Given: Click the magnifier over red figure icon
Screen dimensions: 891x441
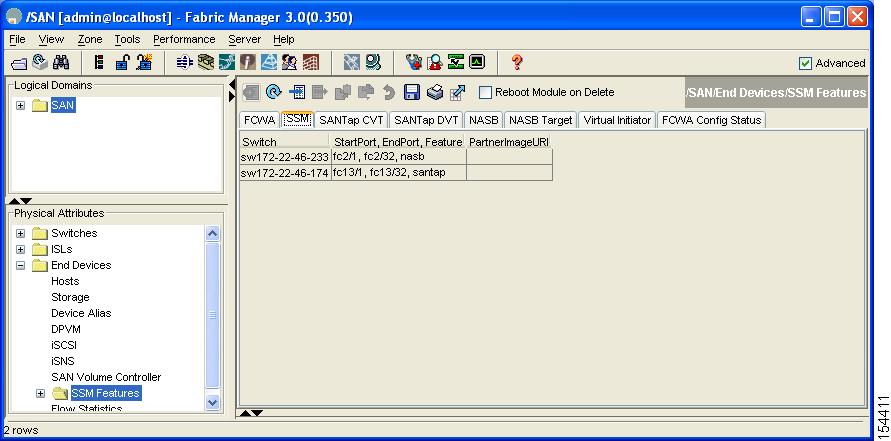Looking at the screenshot, I should [x=435, y=63].
